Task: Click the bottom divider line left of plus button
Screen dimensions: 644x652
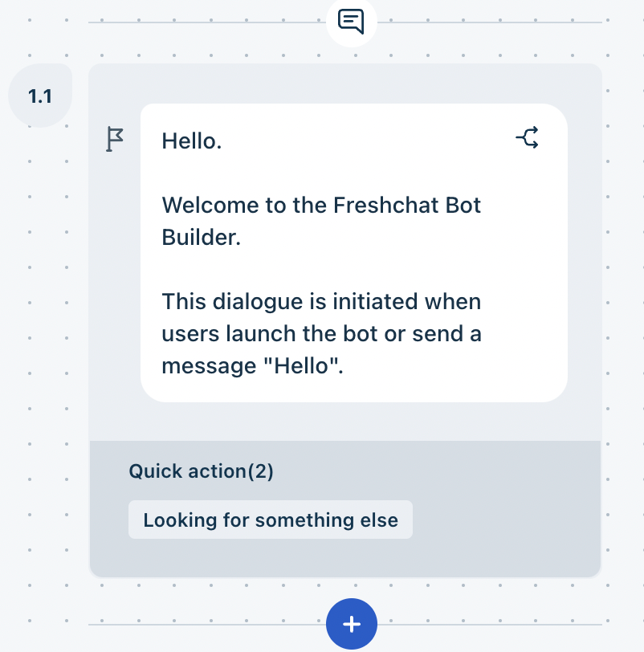Action: click(x=207, y=624)
